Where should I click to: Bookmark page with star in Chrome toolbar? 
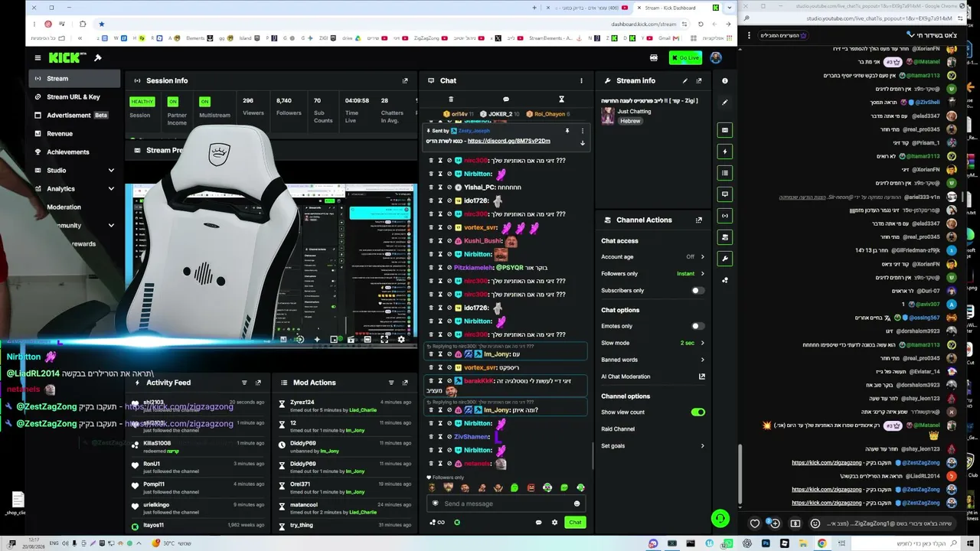point(101,24)
